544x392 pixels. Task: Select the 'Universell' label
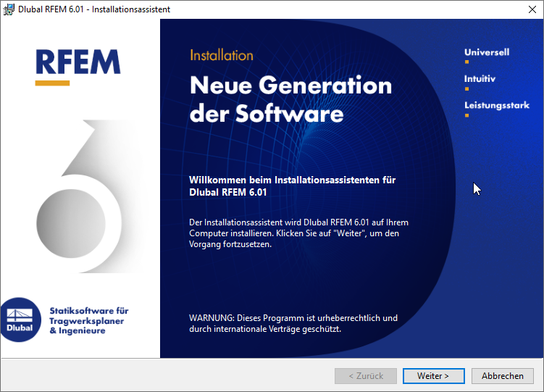pyautogui.click(x=487, y=52)
